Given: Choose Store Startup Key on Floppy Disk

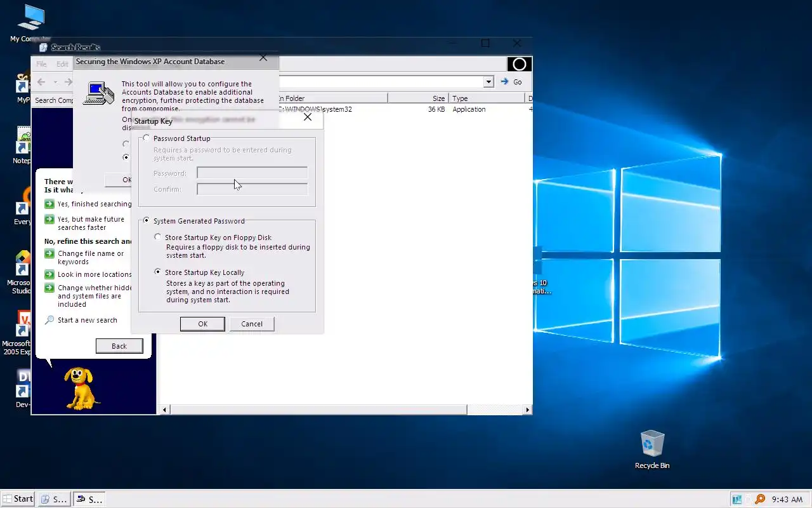Looking at the screenshot, I should (159, 237).
